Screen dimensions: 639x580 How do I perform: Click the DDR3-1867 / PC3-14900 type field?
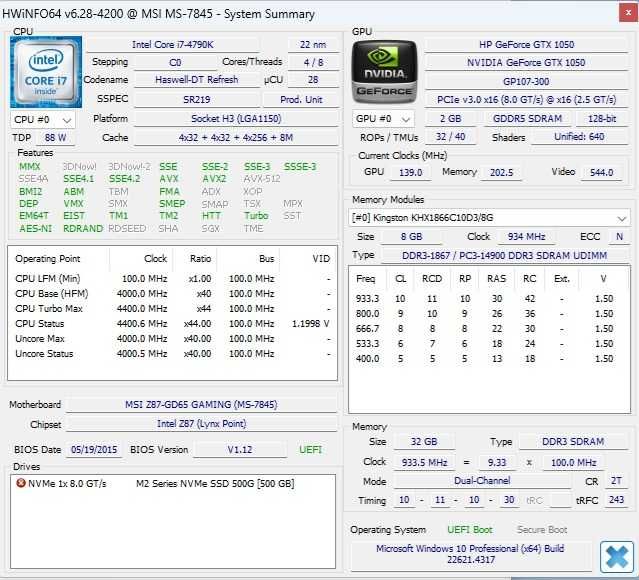505,256
